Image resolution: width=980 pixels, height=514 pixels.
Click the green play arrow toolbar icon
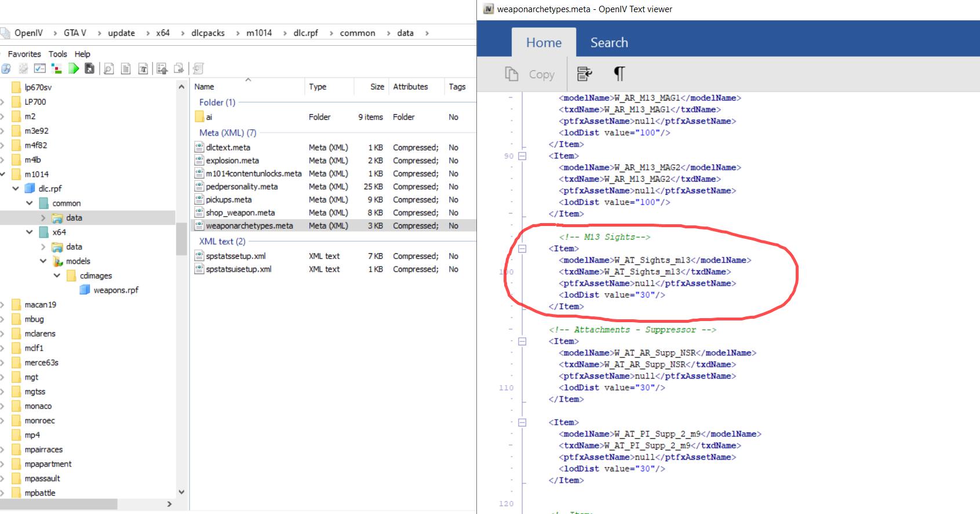[74, 69]
